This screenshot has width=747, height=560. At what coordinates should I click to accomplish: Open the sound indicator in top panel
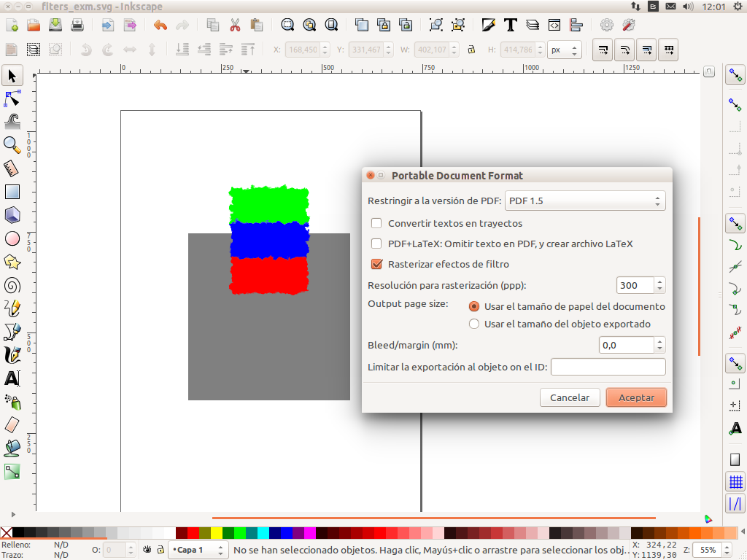tap(686, 7)
